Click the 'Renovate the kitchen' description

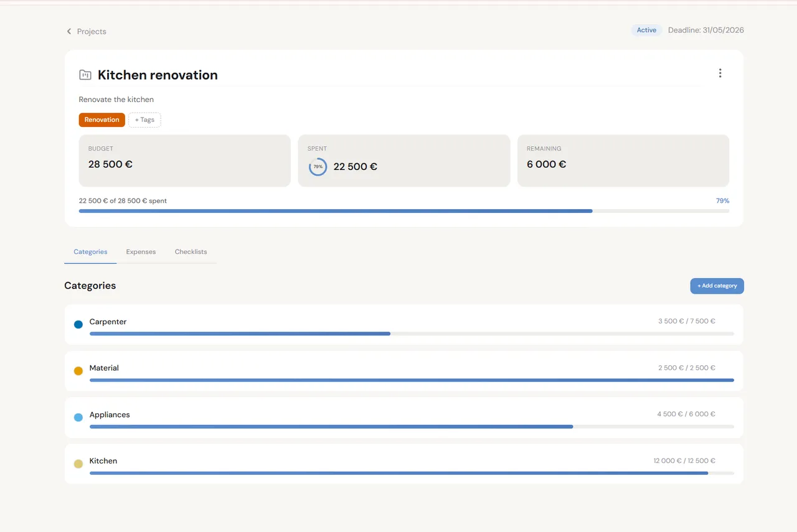[x=116, y=100]
